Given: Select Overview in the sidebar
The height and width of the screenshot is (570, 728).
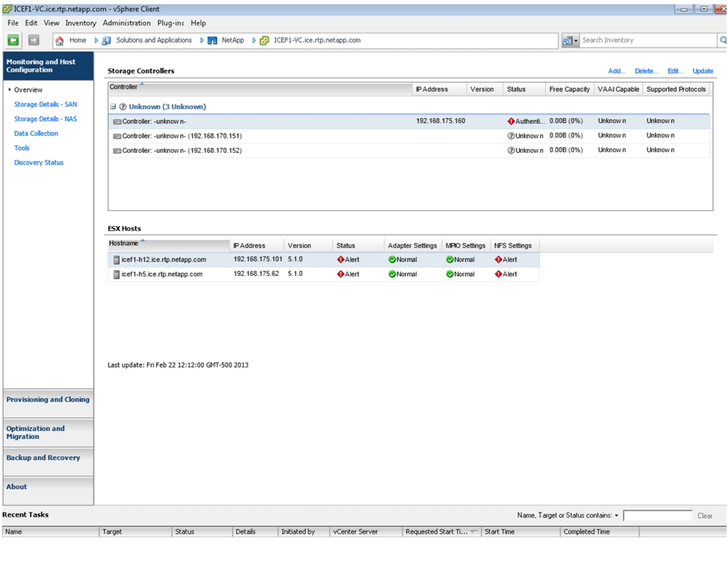Looking at the screenshot, I should (x=28, y=90).
